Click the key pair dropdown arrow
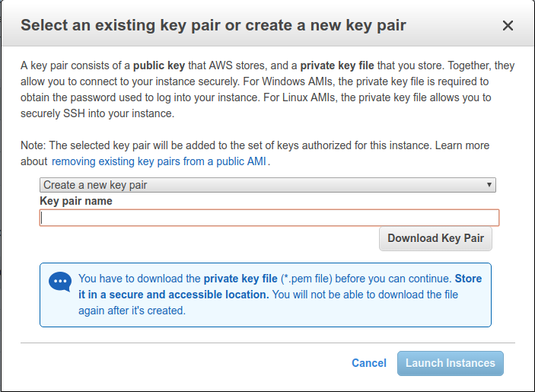This screenshot has height=392, width=535. (489, 185)
